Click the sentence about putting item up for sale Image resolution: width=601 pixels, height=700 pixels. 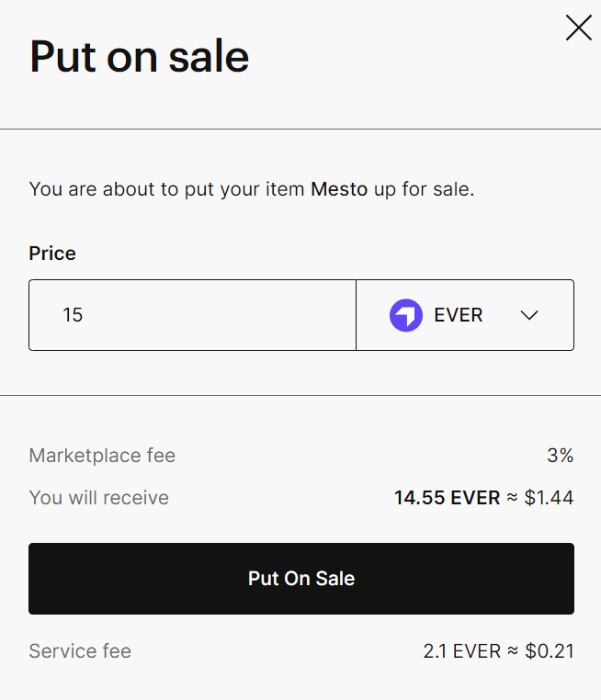coord(252,189)
